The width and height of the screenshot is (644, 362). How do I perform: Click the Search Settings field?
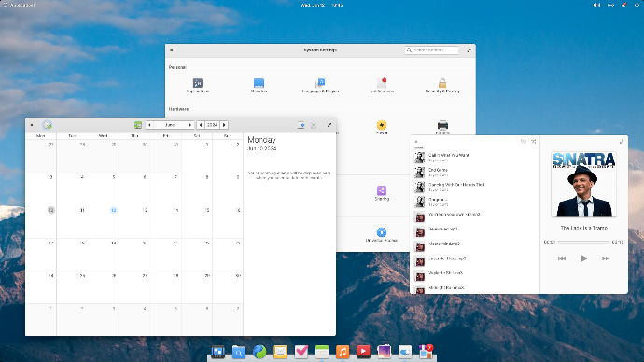431,50
